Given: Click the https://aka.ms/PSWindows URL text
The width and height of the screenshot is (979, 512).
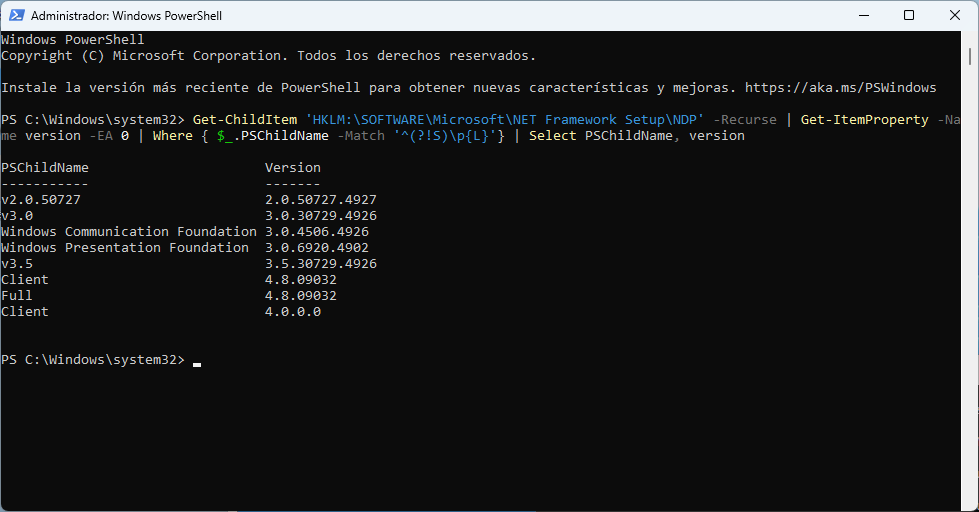Looking at the screenshot, I should point(840,87).
